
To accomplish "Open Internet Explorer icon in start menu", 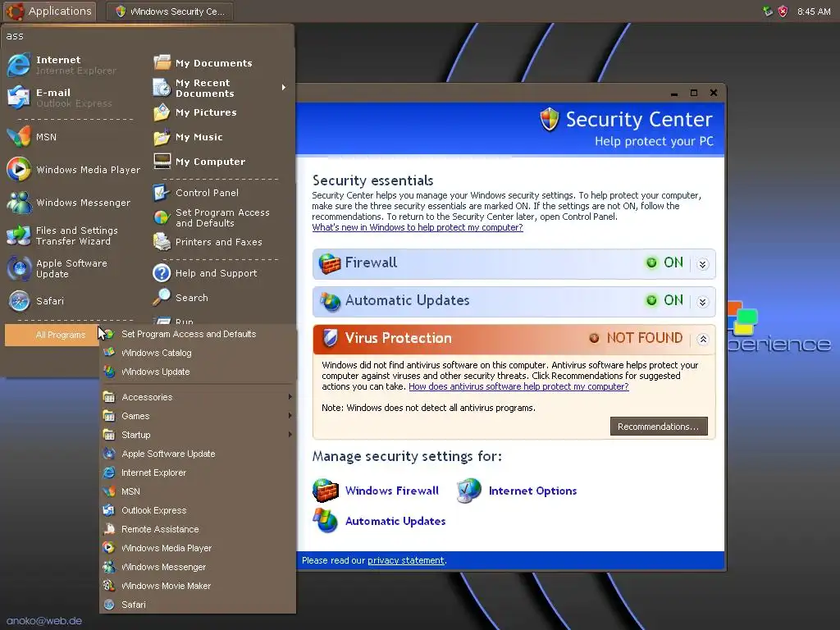I will [19, 65].
